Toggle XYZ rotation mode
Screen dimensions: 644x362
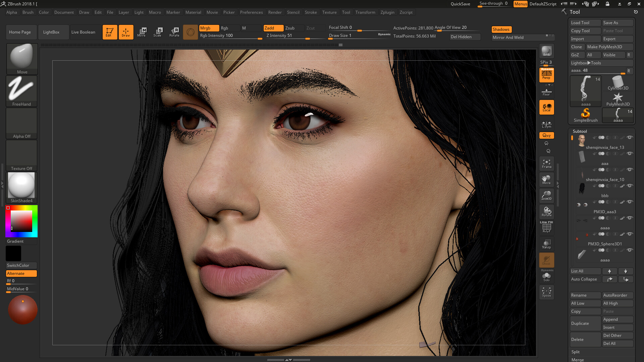tap(546, 135)
